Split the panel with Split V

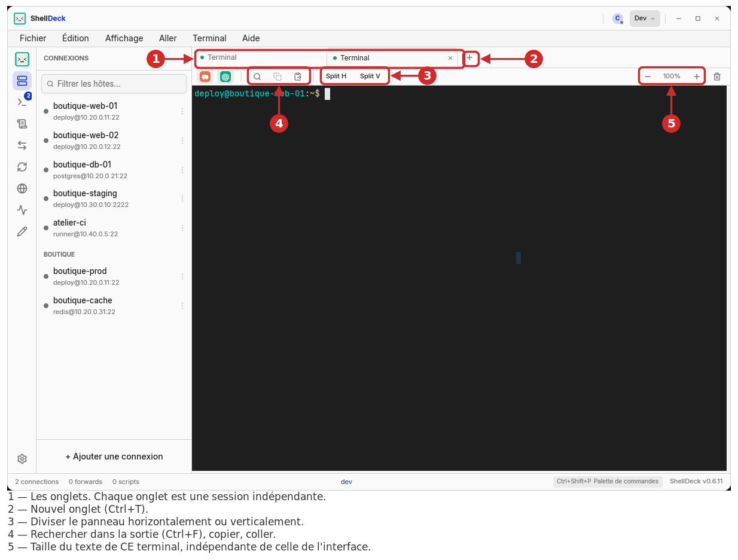[370, 77]
